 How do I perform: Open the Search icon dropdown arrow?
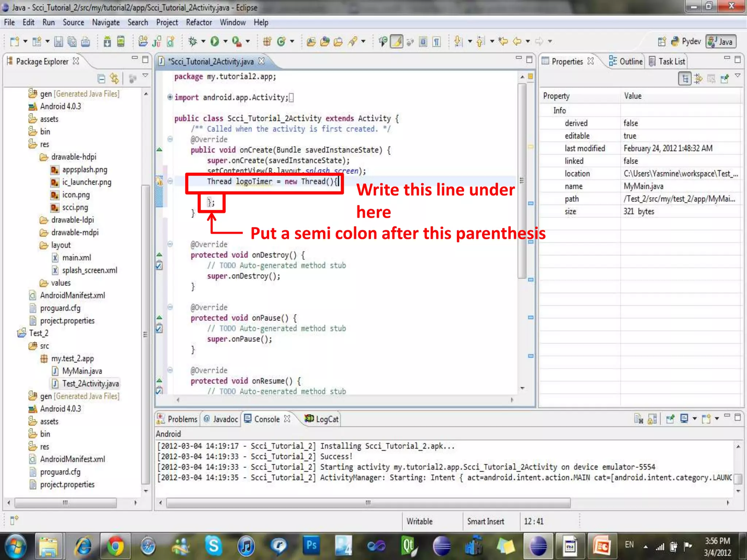[x=363, y=42]
